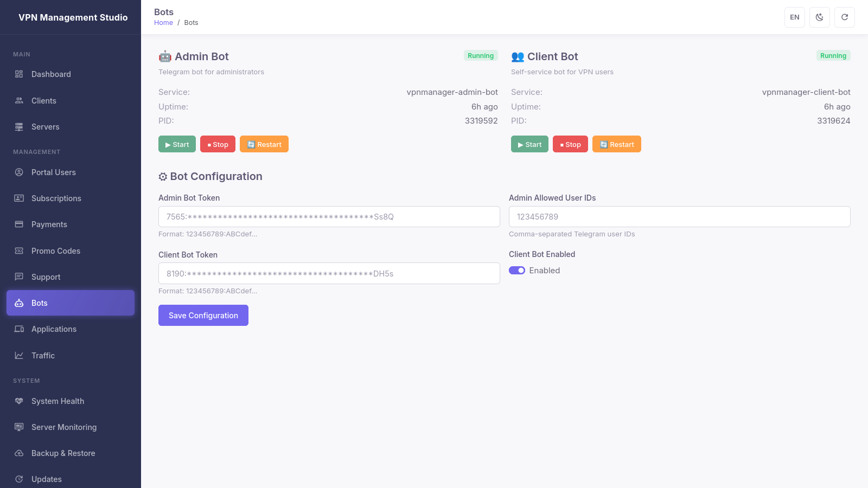Image resolution: width=868 pixels, height=488 pixels.
Task: Go to Traffic in the sidebar
Action: [x=43, y=355]
